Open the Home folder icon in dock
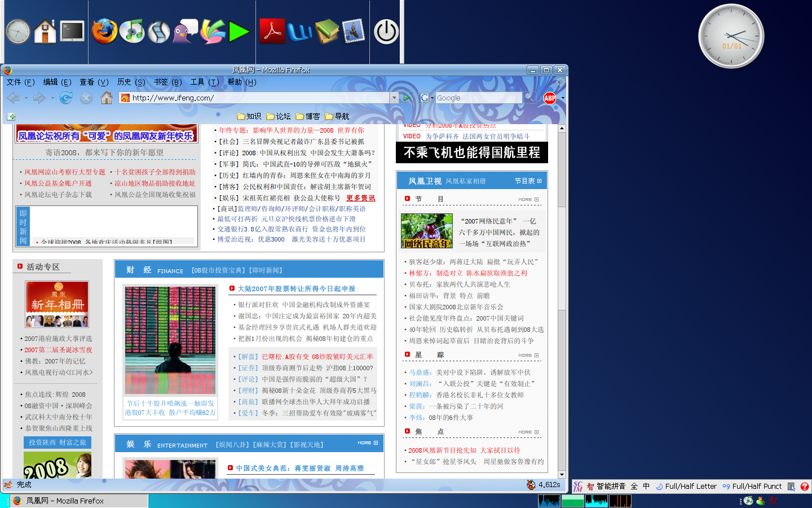This screenshot has width=812, height=508. 45,31
